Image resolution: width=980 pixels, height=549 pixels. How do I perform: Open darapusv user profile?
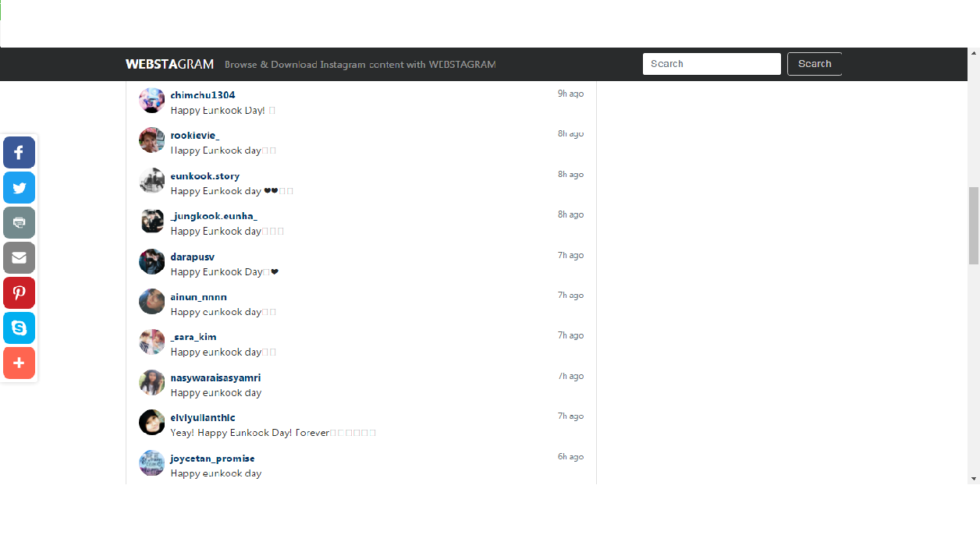pos(192,257)
